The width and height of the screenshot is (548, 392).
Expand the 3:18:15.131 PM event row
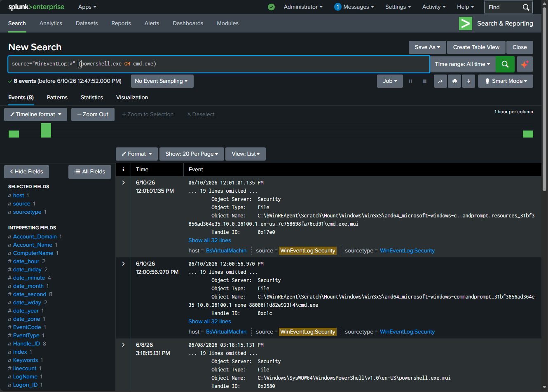click(x=123, y=345)
